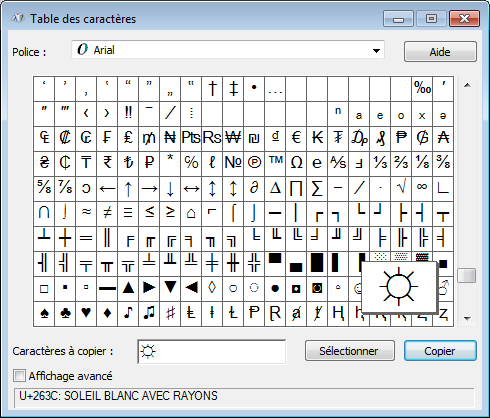
Task: Click the scrollbar down arrow
Action: coord(467,319)
